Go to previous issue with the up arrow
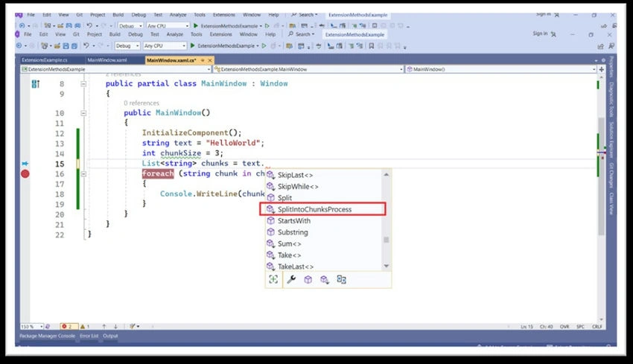The image size is (633, 364). (104, 327)
